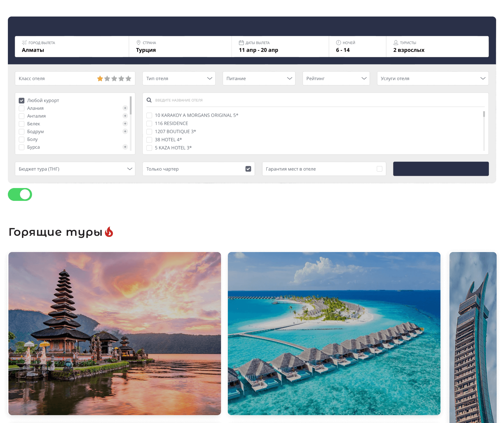The image size is (504, 423).
Task: Click the dark search button
Action: (x=441, y=169)
